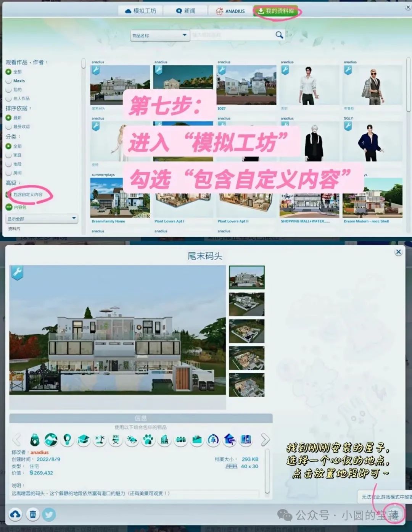Select the fourth floor-plan preview thumbnail

coord(246,358)
